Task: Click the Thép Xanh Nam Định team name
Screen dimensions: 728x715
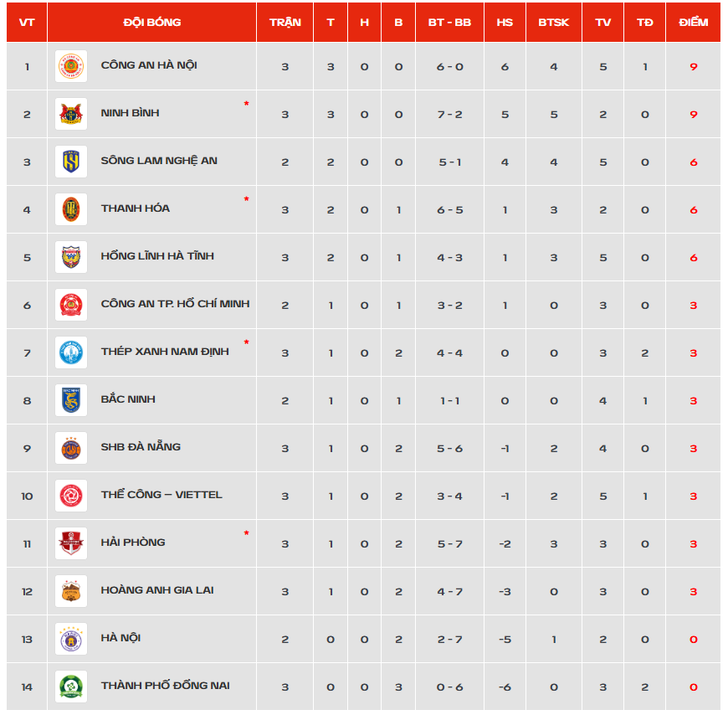Action: (165, 352)
